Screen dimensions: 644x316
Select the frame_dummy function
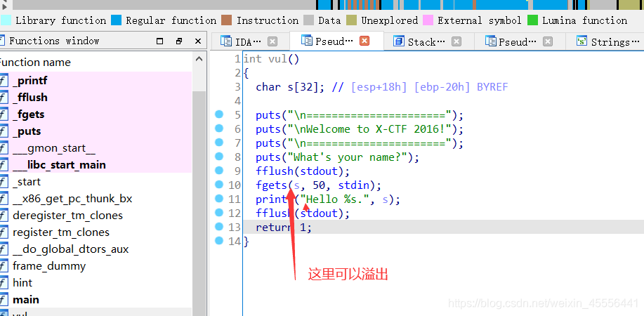click(x=96, y=266)
